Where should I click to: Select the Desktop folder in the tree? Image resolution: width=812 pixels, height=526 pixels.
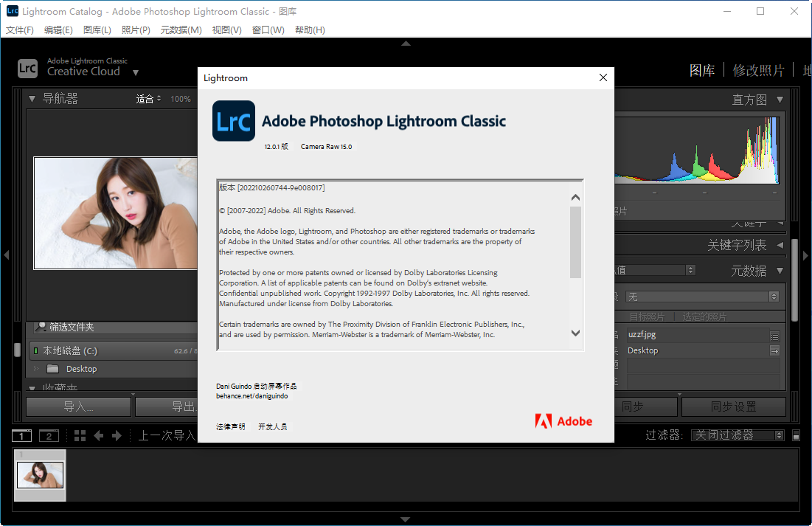point(81,369)
